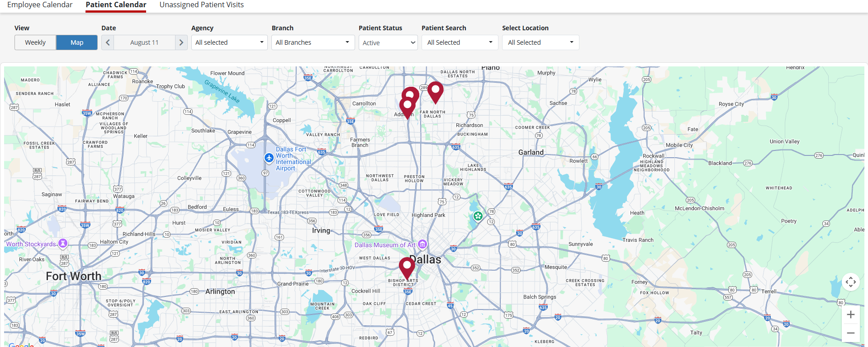Screen dimensions: 868x347
Task: Go to previous date arrow
Action: pos(108,42)
